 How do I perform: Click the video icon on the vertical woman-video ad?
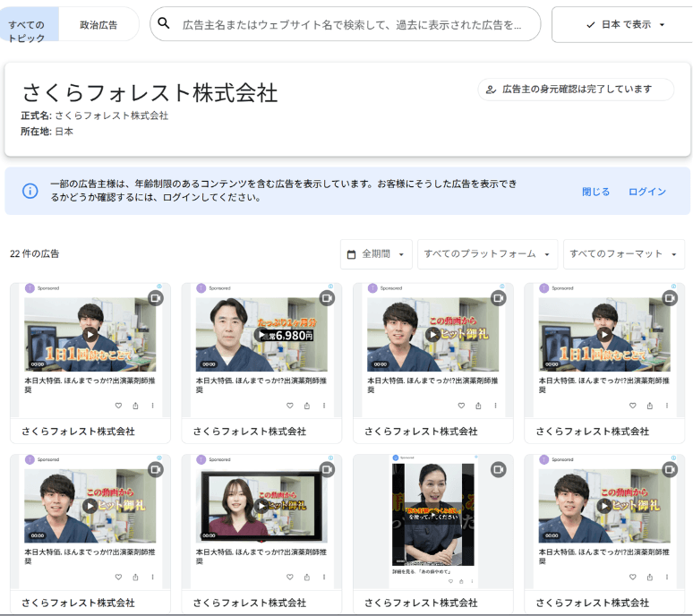(x=498, y=469)
